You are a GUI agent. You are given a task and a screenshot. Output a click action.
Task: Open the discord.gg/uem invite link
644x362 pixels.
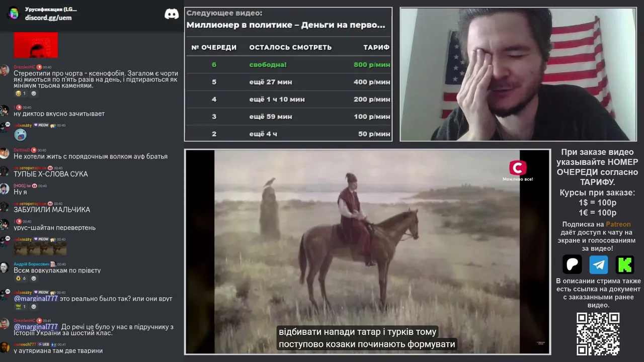[48, 18]
